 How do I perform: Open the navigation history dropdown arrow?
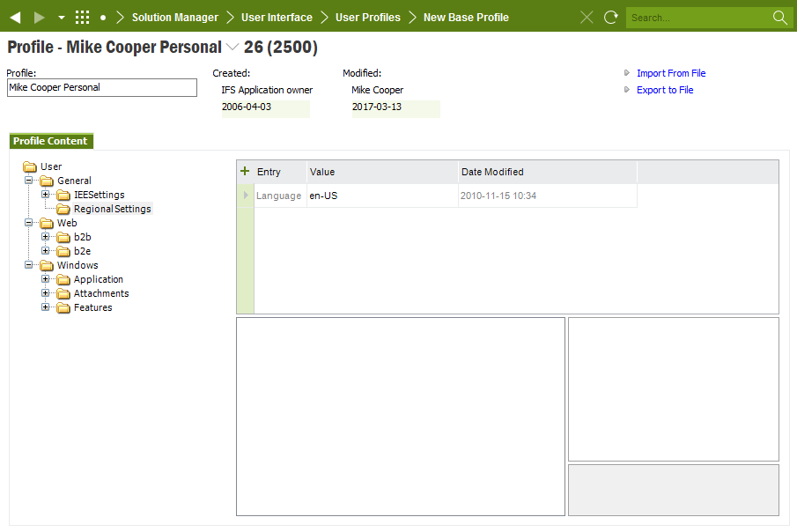61,18
